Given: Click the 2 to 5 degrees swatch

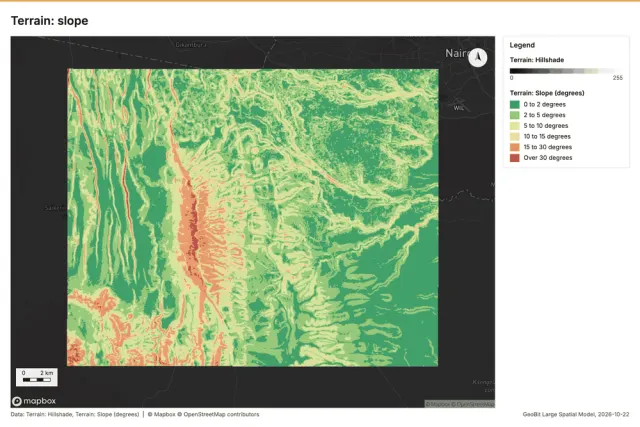Looking at the screenshot, I should 515,115.
